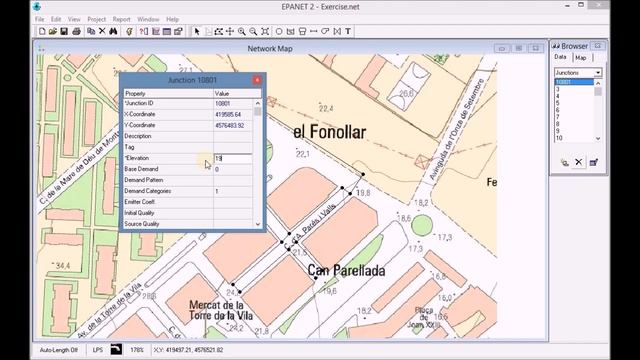
Task: Click Browser Edit object icon
Action: tap(593, 162)
